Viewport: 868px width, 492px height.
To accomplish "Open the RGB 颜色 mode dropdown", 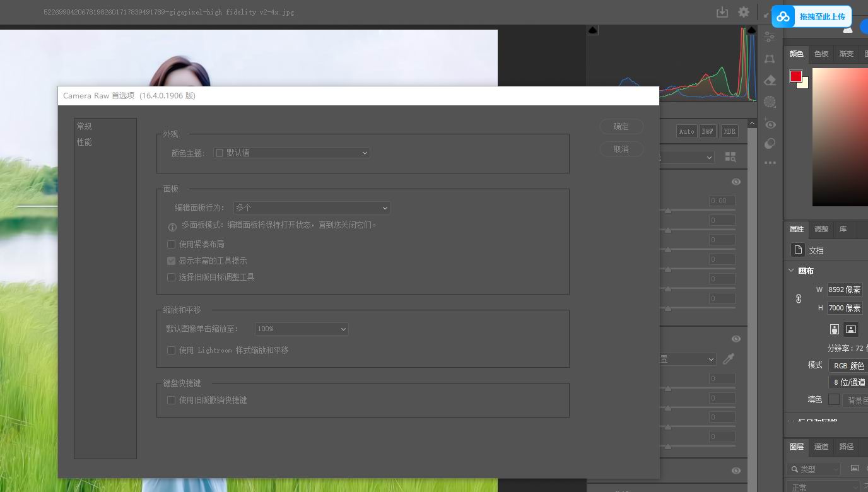I will tap(848, 366).
